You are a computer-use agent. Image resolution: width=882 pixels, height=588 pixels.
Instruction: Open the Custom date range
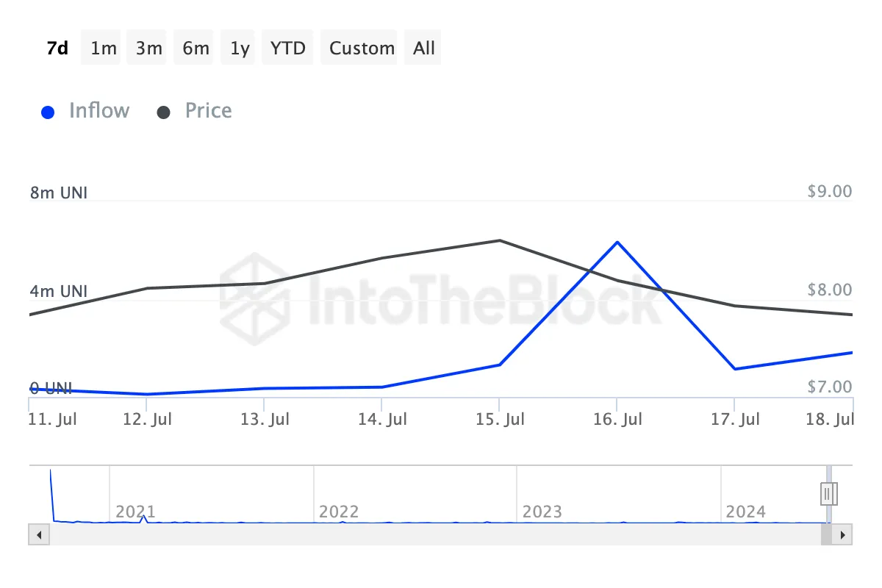pos(362,49)
